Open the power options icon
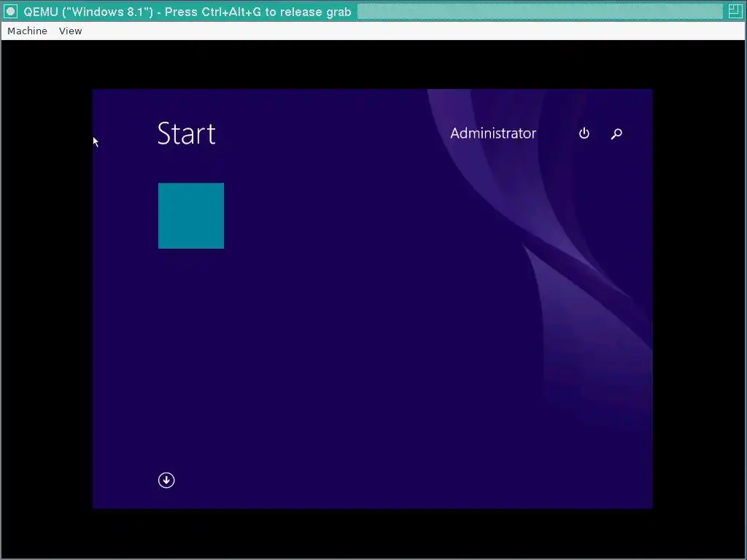Viewport: 747px width, 560px height. [584, 133]
